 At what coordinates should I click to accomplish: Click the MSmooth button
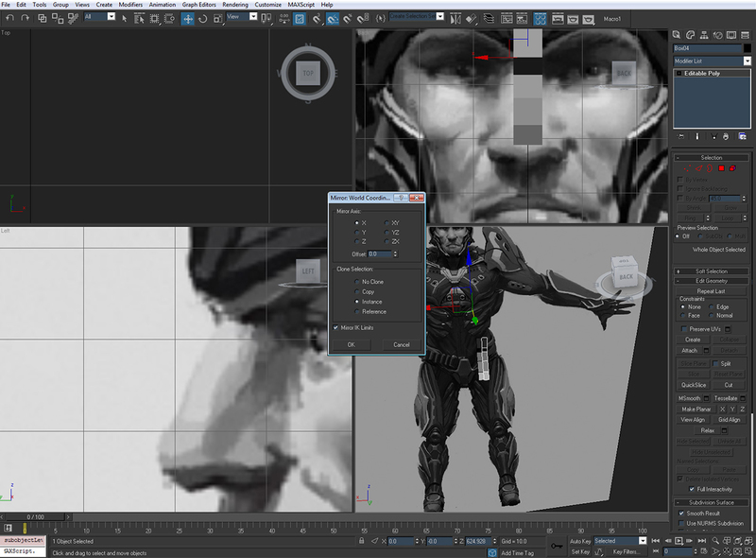tap(690, 398)
